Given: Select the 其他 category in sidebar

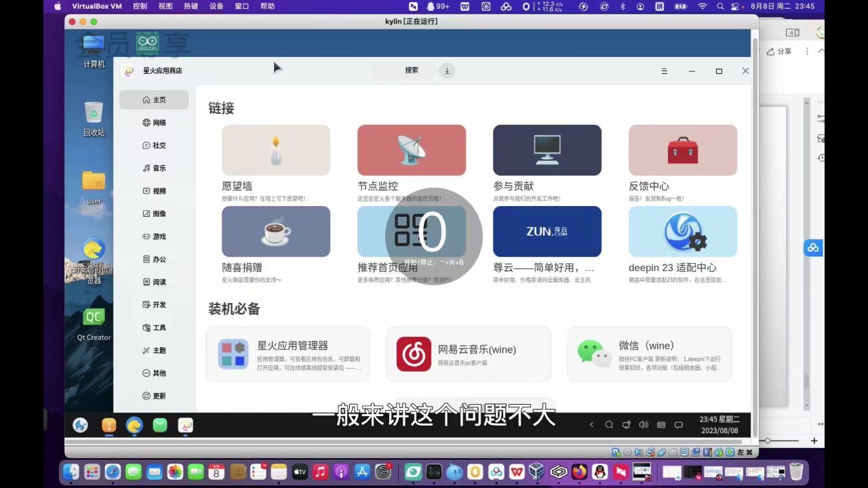Looking at the screenshot, I should pyautogui.click(x=154, y=373).
